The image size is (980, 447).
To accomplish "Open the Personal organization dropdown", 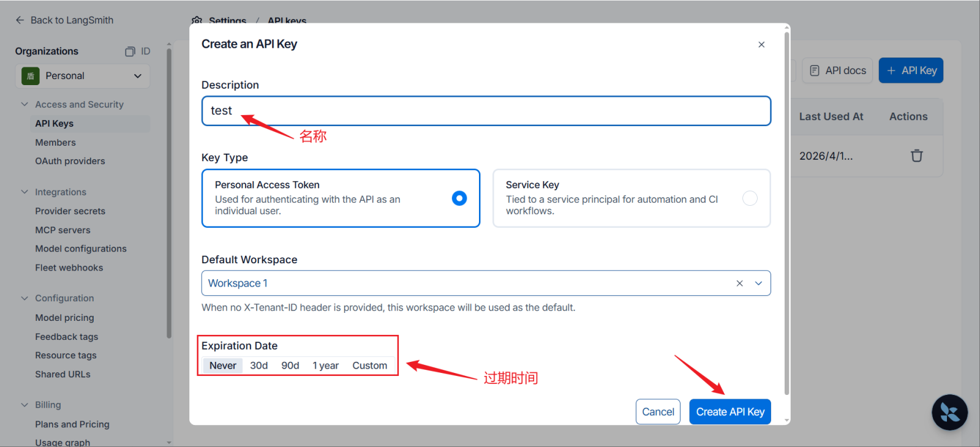I will pos(82,76).
